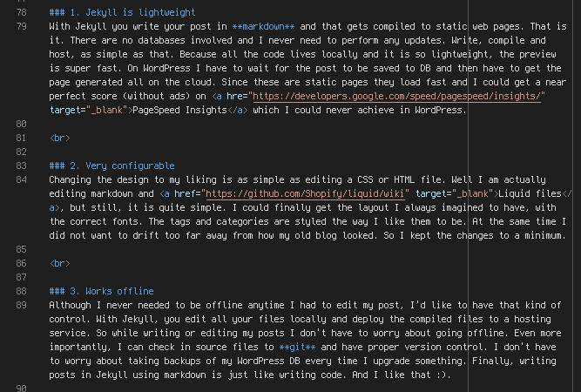This screenshot has height=392, width=581.
Task: Click the PageSpeed Insights URL link
Action: click(x=399, y=97)
